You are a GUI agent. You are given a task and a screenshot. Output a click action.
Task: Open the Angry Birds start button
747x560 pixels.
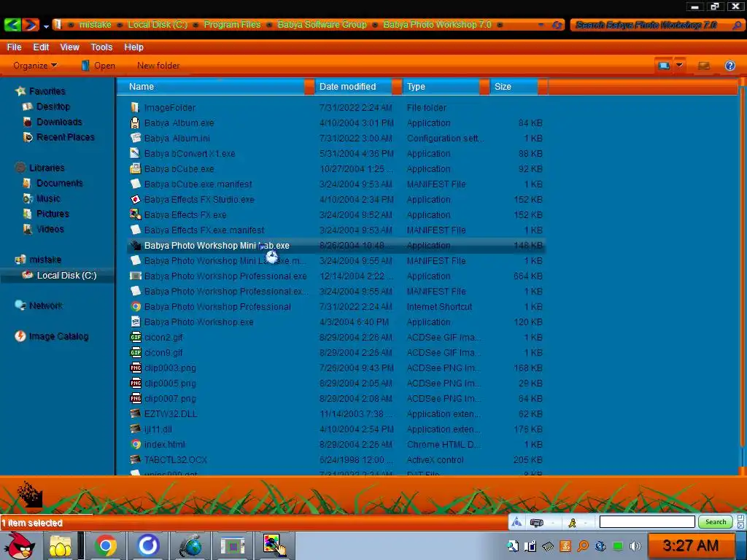tap(19, 545)
